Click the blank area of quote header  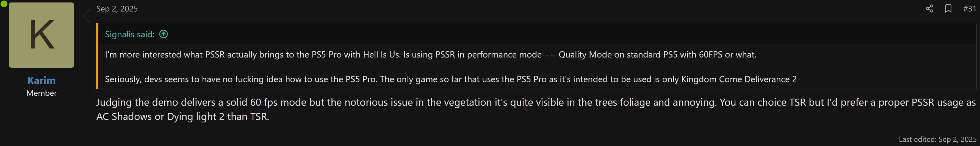(x=533, y=34)
